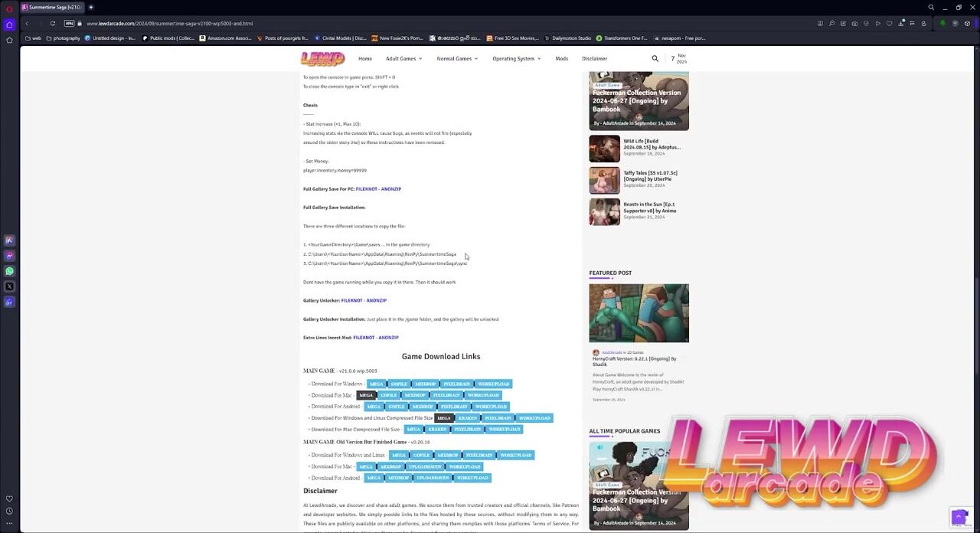The height and width of the screenshot is (533, 980).
Task: Click the scroll-to-top button at bottom right
Action: click(959, 518)
